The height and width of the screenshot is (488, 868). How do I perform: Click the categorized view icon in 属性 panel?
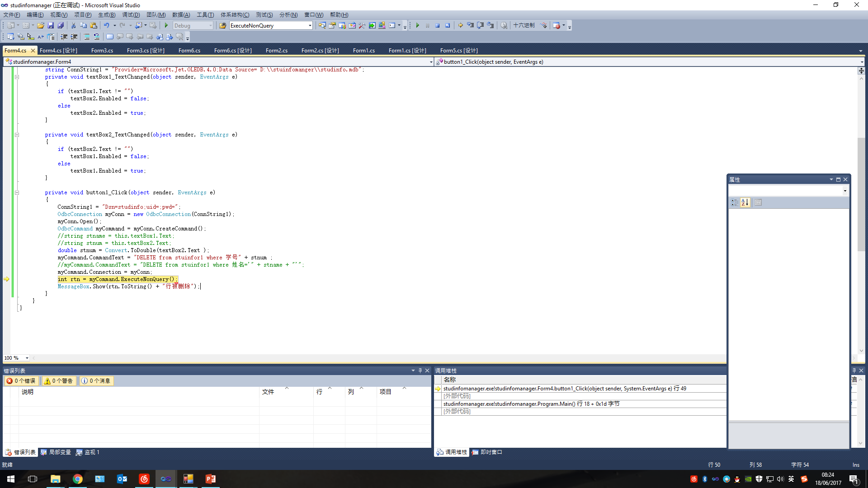[x=735, y=203]
